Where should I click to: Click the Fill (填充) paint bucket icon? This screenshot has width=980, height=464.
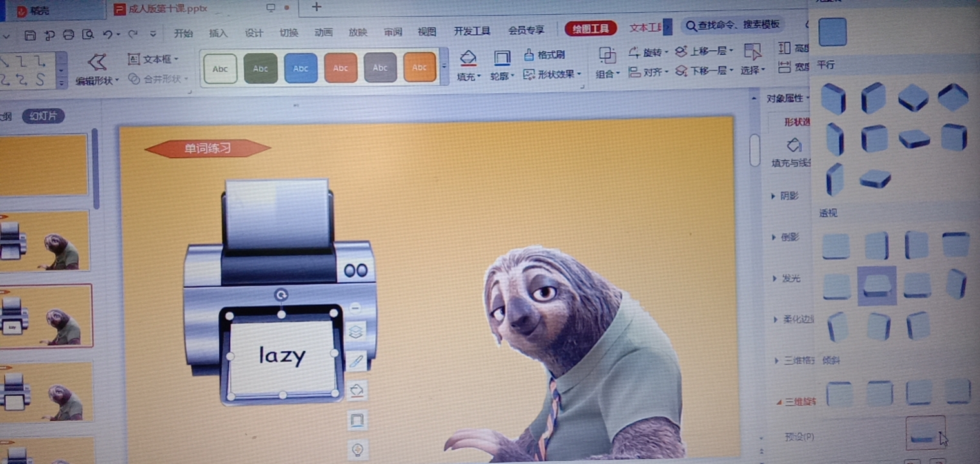click(x=468, y=58)
